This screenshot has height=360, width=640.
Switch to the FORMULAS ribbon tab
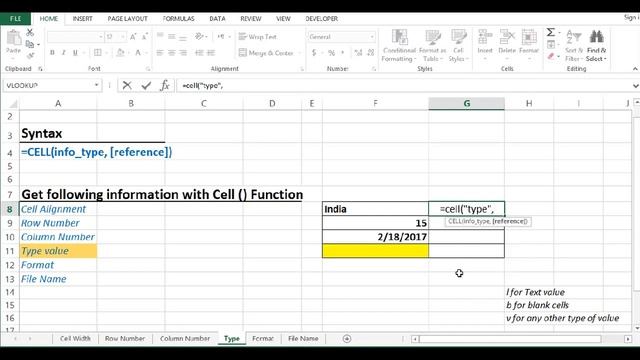[178, 19]
